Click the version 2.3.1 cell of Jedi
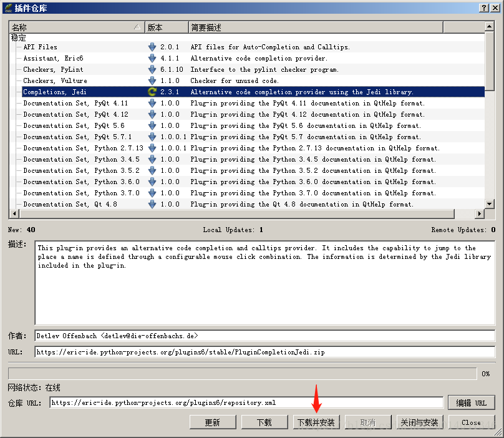The width and height of the screenshot is (504, 438). tap(170, 92)
